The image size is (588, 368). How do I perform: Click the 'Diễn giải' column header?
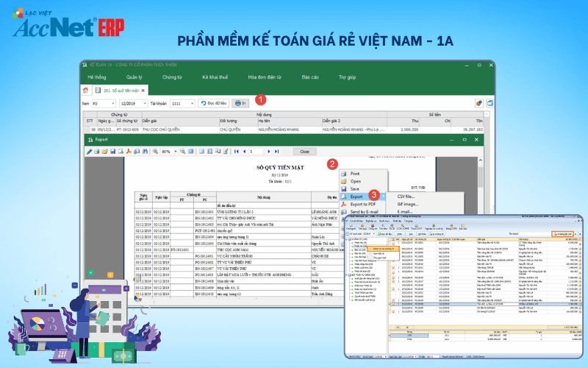pyautogui.click(x=180, y=121)
